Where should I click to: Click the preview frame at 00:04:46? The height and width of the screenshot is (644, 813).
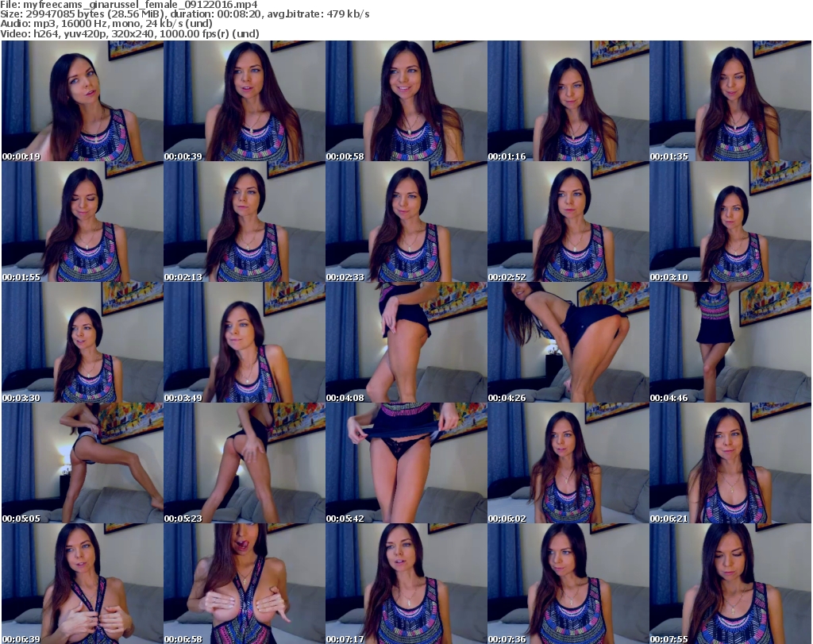pyautogui.click(x=730, y=343)
